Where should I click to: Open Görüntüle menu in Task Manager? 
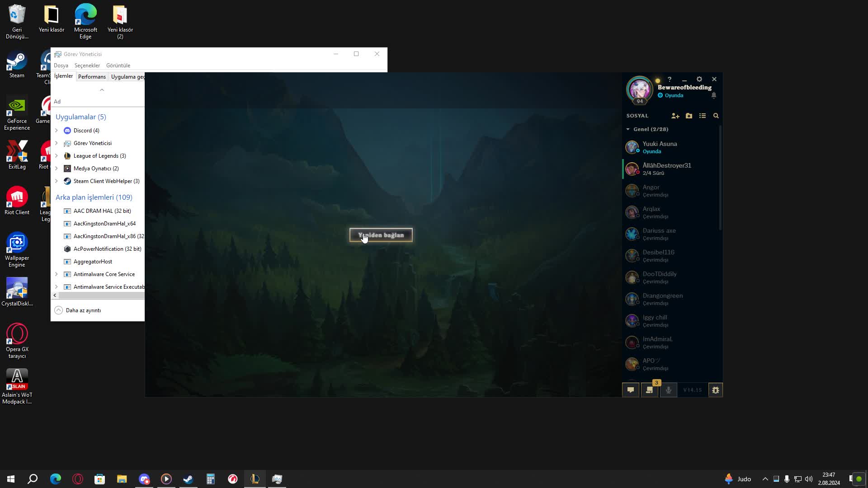(118, 66)
